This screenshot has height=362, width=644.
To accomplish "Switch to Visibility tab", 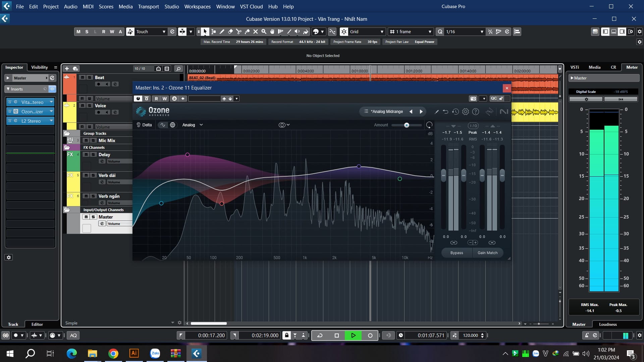I will [x=40, y=67].
